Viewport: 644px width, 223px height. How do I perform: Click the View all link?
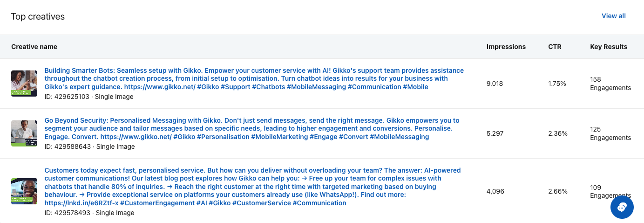point(613,16)
